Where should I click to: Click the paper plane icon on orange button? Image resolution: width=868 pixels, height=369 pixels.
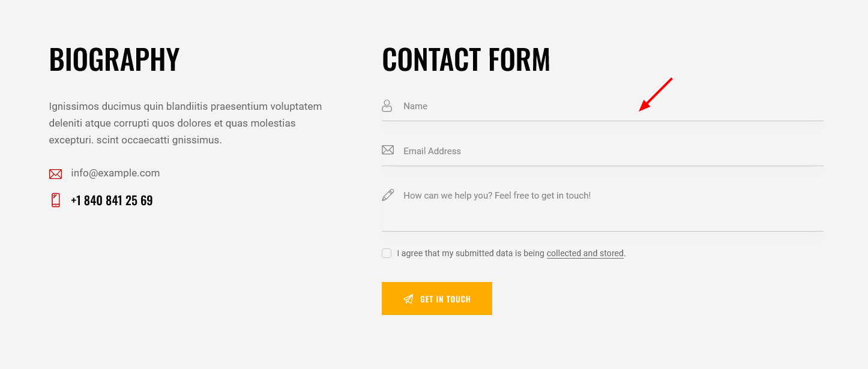408,299
